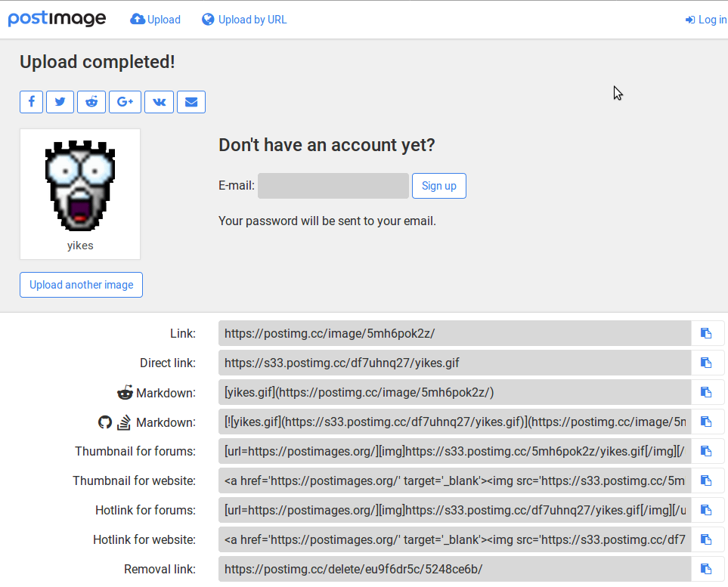
Task: Click Upload another image button
Action: point(81,285)
